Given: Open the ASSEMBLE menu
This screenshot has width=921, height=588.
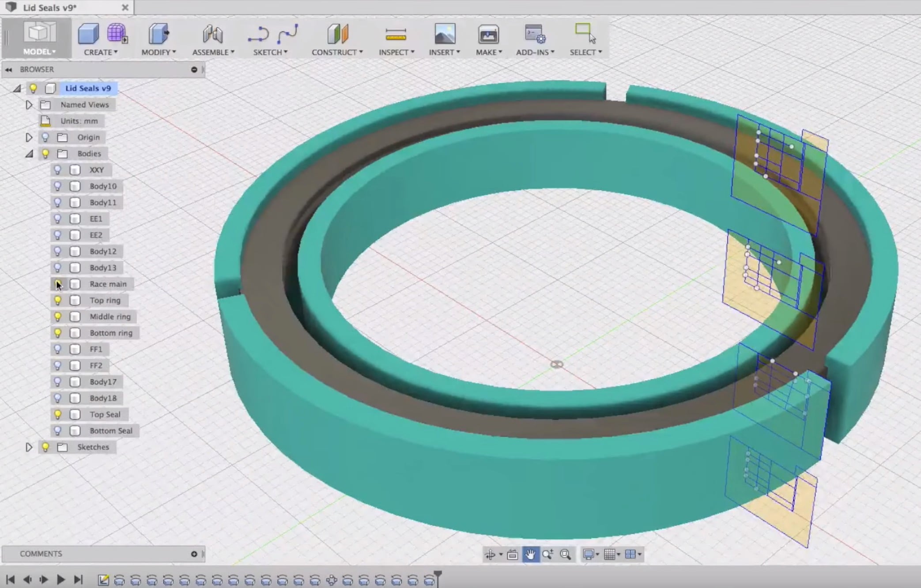Looking at the screenshot, I should [213, 52].
